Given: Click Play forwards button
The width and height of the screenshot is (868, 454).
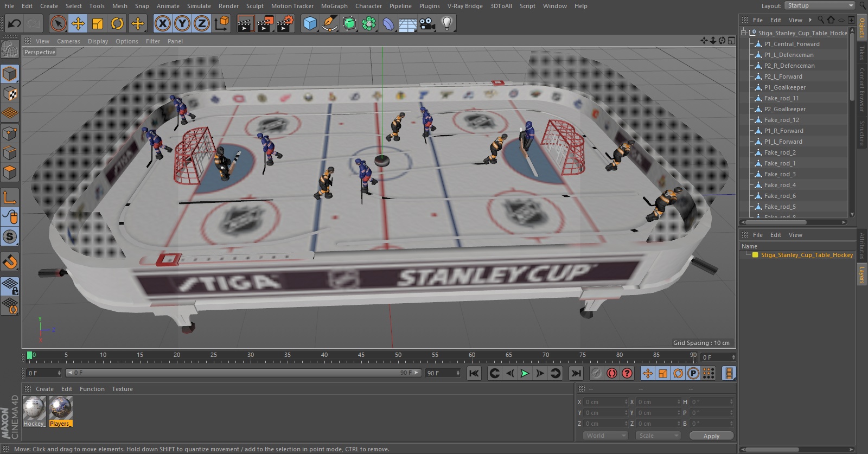Looking at the screenshot, I should point(525,373).
